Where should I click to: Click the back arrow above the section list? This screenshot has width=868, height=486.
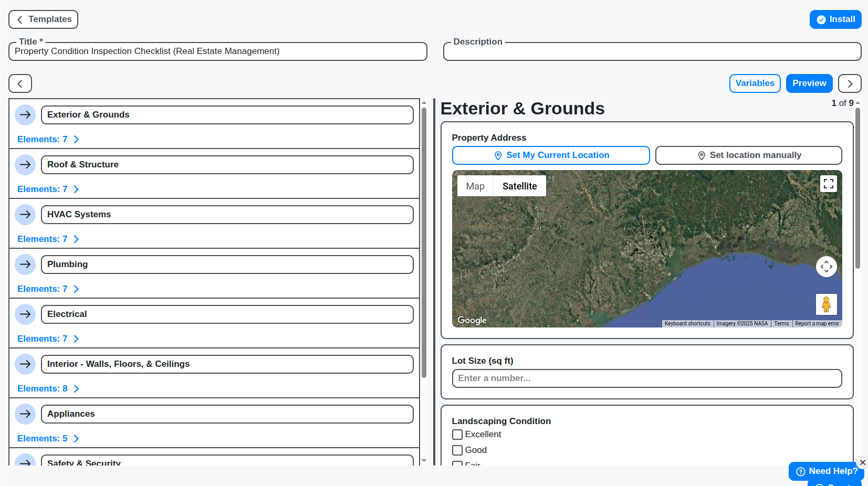pyautogui.click(x=20, y=83)
